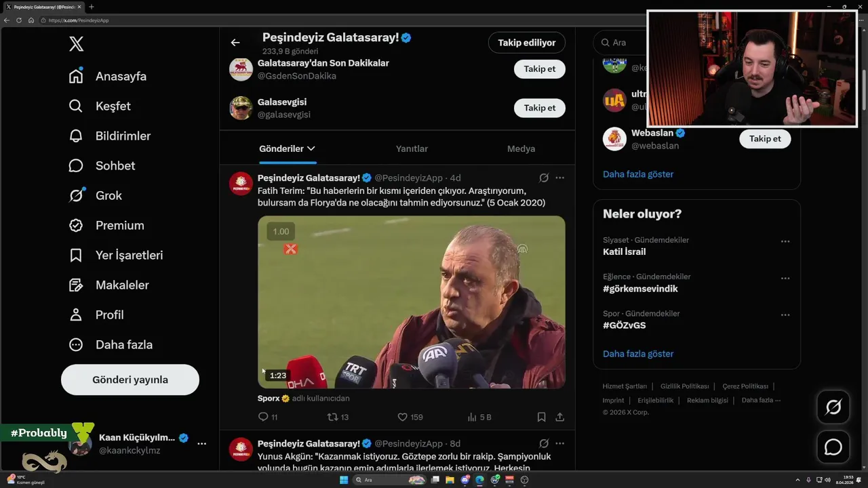This screenshot has height=488, width=868.
Task: Follow Galatasaray'dan Son Dakikalar account
Action: (539, 68)
